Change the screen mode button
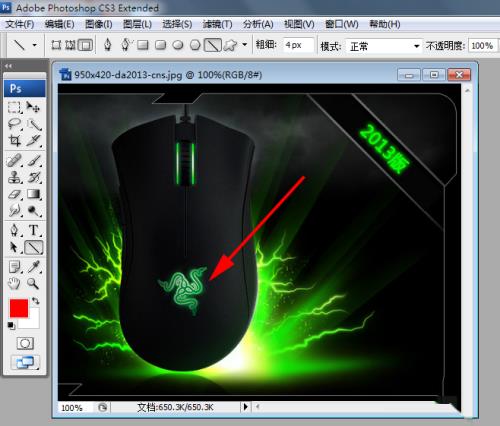Image resolution: width=500 pixels, height=426 pixels. click(25, 363)
